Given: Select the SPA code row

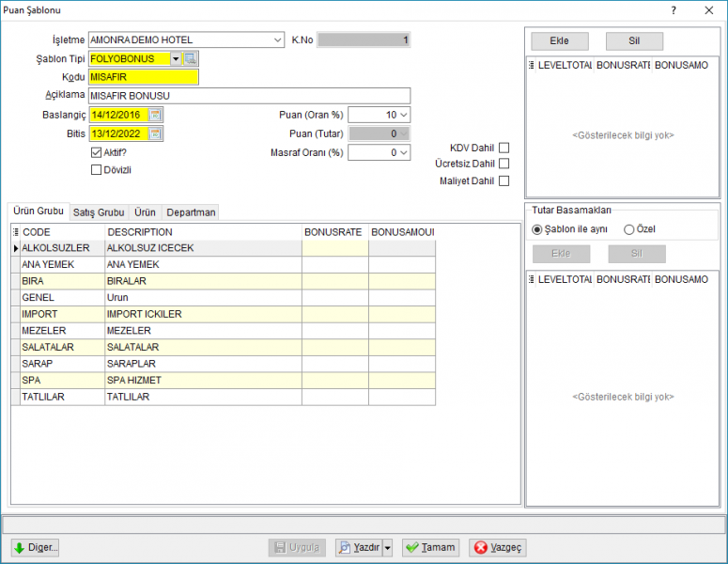Looking at the screenshot, I should click(x=63, y=380).
